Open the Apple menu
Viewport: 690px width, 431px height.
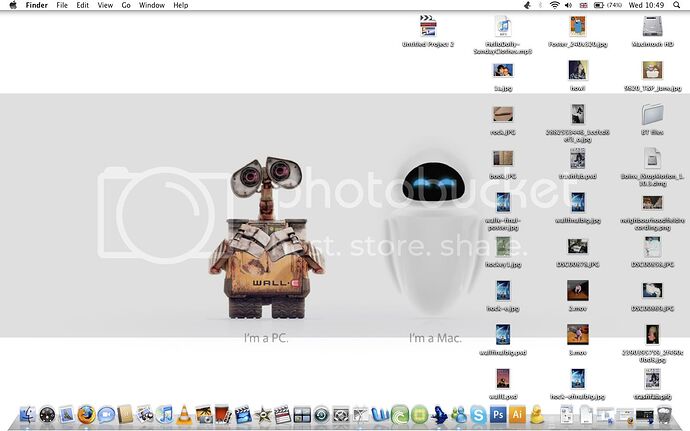13,6
